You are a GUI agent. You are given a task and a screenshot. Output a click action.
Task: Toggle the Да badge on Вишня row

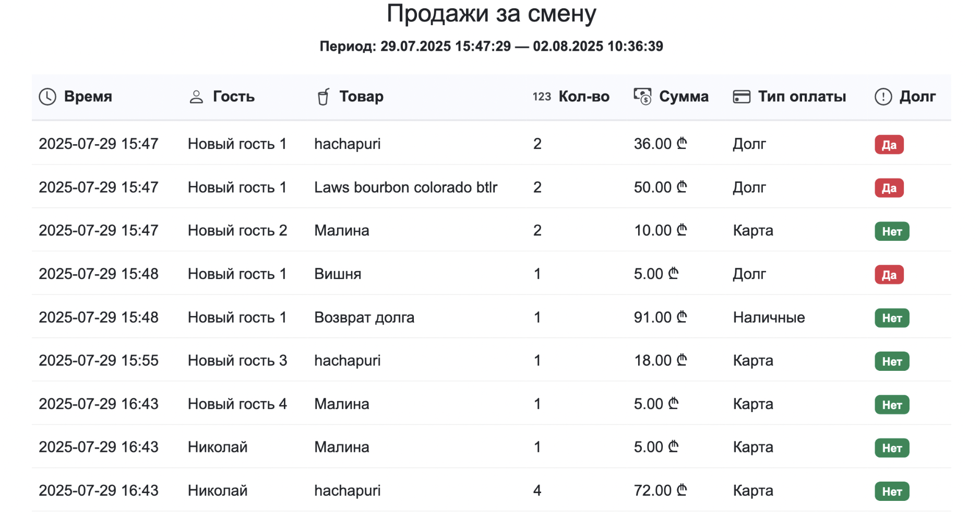(x=890, y=274)
